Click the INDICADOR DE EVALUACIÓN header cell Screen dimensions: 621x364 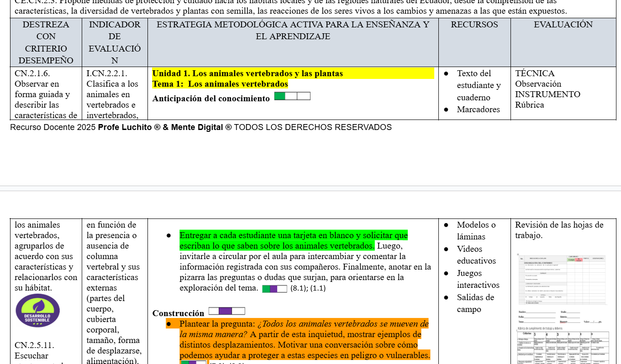[115, 42]
